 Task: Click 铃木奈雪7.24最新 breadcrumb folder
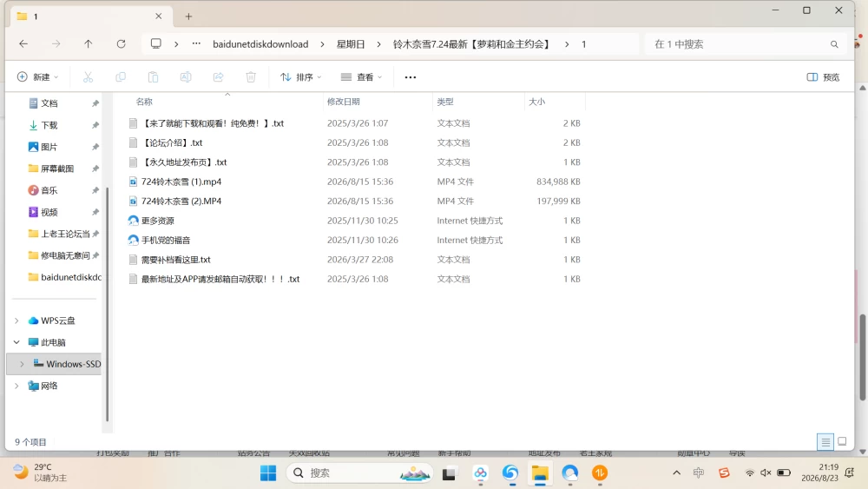click(x=471, y=43)
